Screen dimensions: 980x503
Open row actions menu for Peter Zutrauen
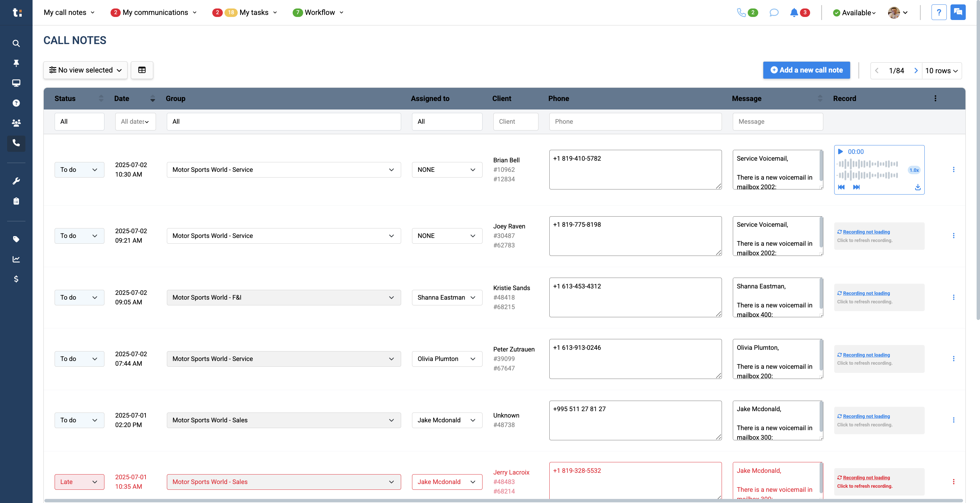point(953,359)
